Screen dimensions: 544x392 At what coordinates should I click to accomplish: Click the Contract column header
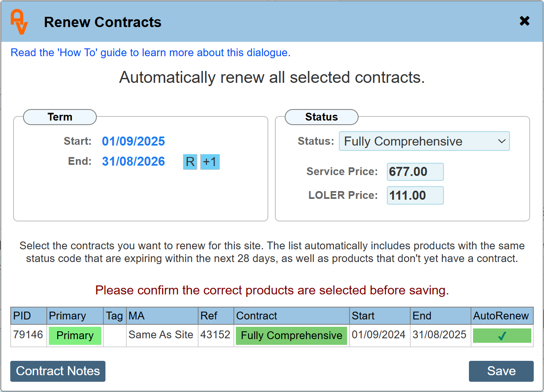257,316
